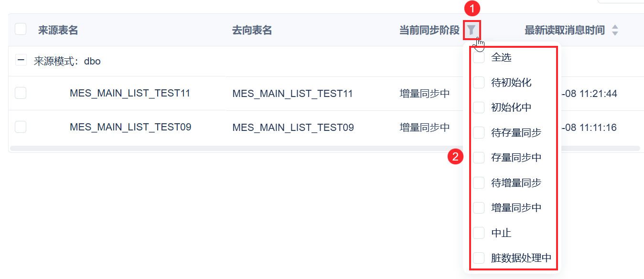Select the 待增量同步 filter option

pyautogui.click(x=479, y=183)
